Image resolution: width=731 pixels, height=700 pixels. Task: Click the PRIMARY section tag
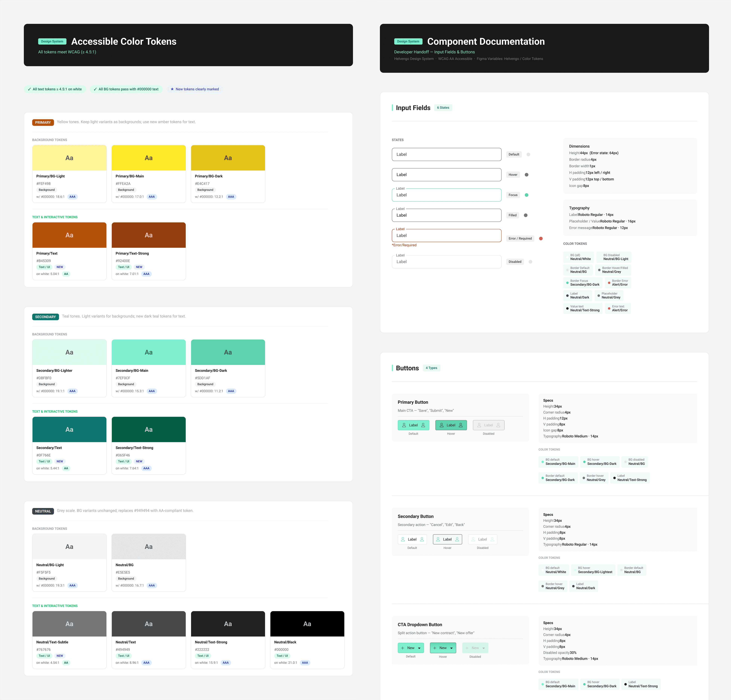tap(43, 122)
